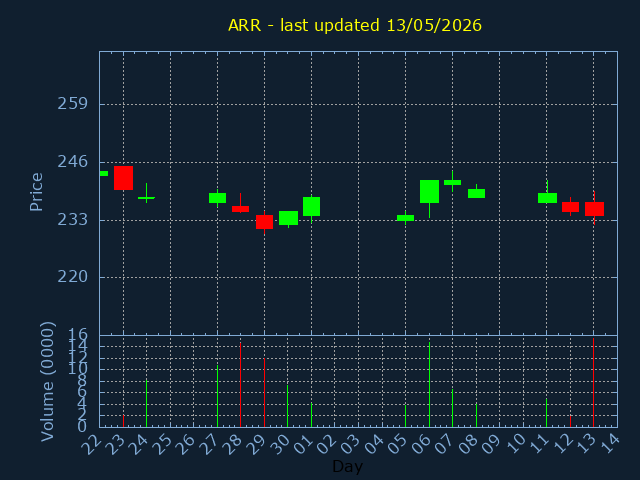This screenshot has width=640, height=480.
Task: Select the red candlestick for day 29
Action: coord(264,222)
